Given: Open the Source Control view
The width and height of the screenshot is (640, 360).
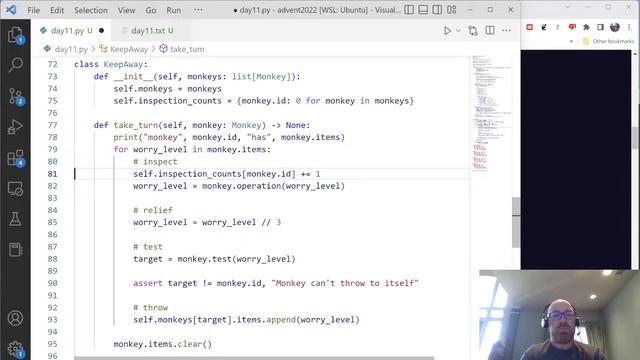Looking at the screenshot, I should pos(16,97).
